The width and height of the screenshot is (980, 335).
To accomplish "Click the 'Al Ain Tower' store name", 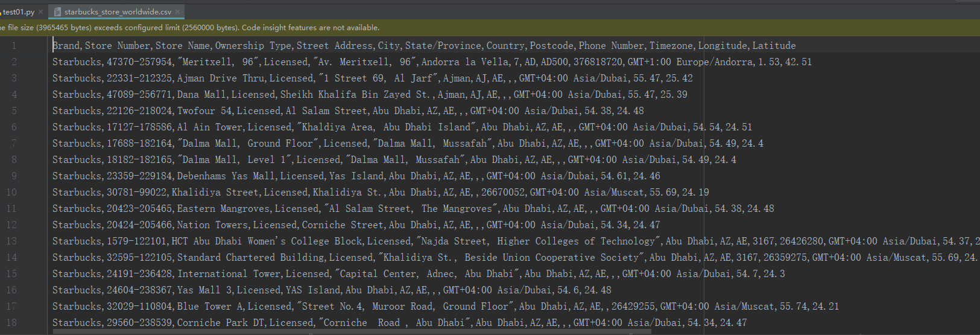I will (210, 127).
